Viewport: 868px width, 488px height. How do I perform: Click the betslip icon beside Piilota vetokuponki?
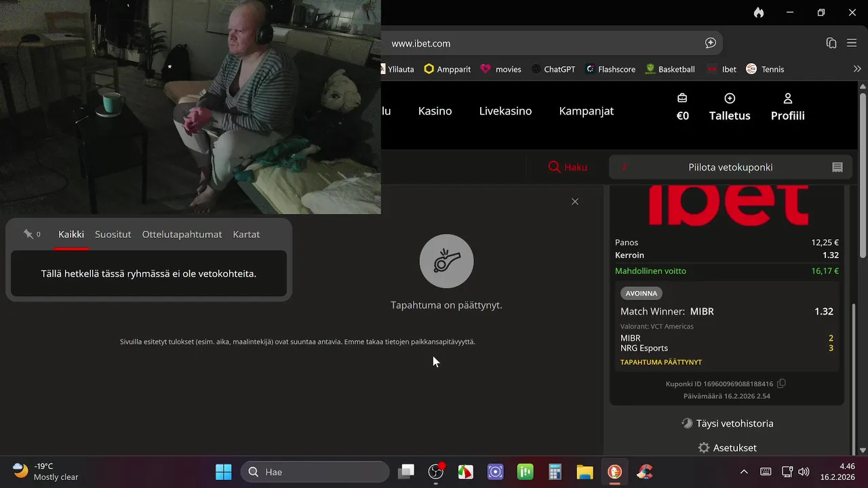pyautogui.click(x=837, y=167)
